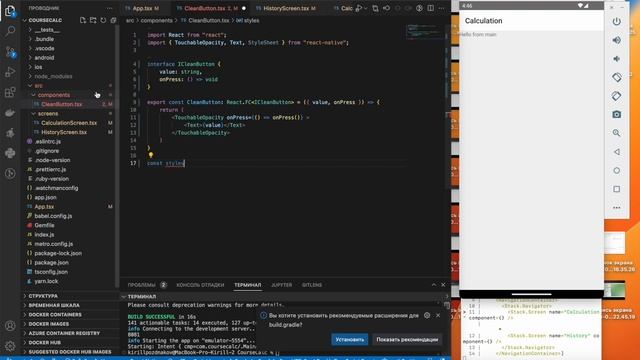Expand the ВРЕМЕННАЯ ШКАЛА section
Screen dimensions: 640x360
click(69, 305)
